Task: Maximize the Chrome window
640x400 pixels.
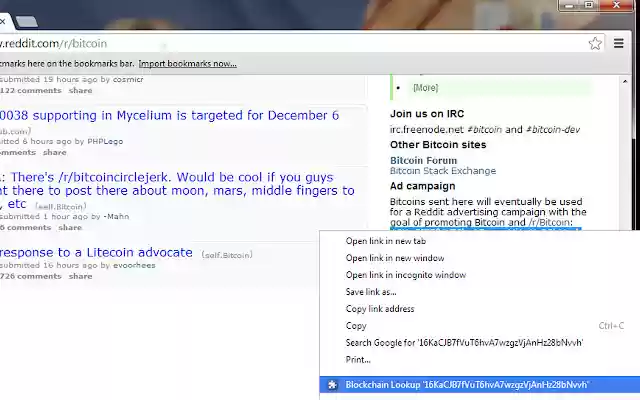Action: pyautogui.click(x=589, y=5)
